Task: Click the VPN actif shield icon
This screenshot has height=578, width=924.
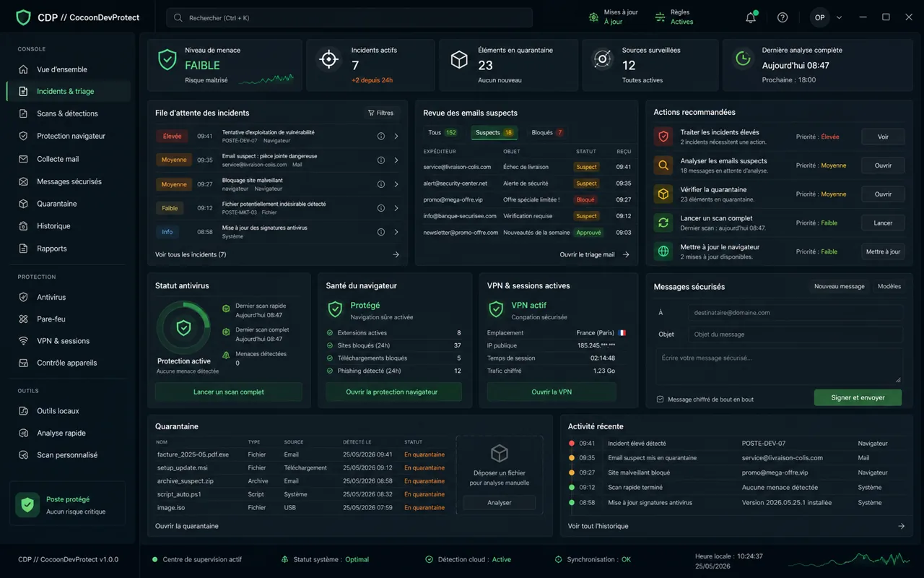Action: coord(496,310)
